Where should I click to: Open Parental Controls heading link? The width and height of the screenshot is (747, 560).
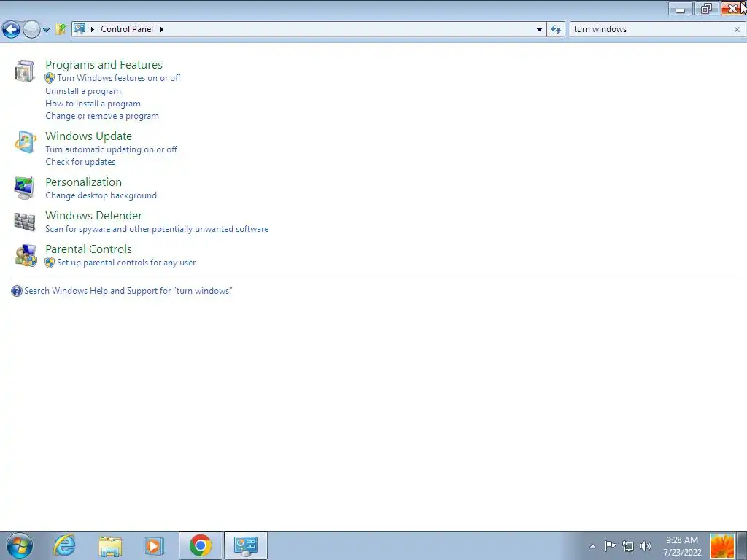(x=88, y=249)
